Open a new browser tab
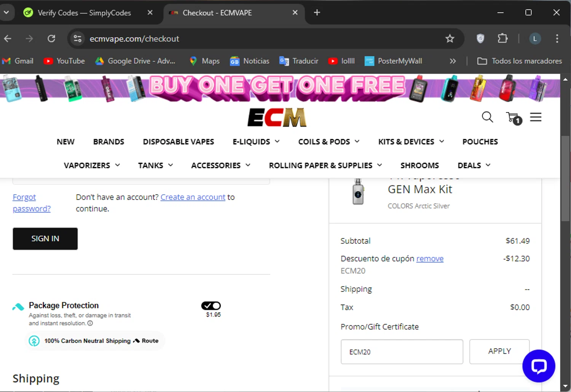 (317, 13)
